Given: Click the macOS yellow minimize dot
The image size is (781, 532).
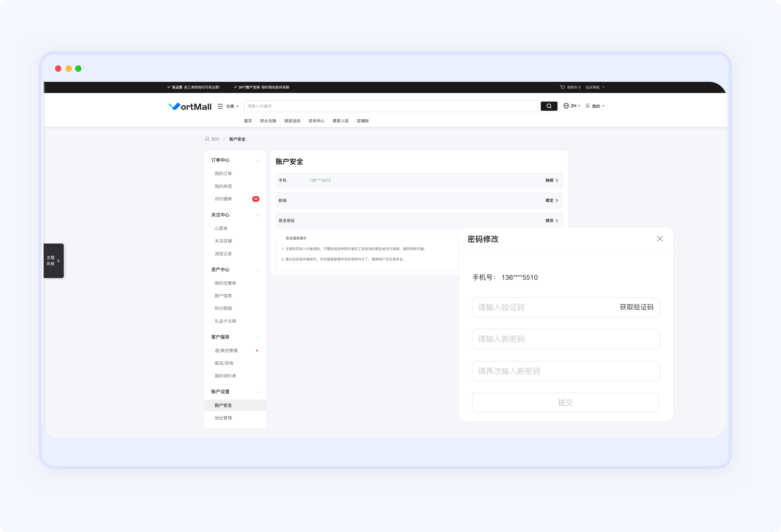Looking at the screenshot, I should (x=69, y=69).
